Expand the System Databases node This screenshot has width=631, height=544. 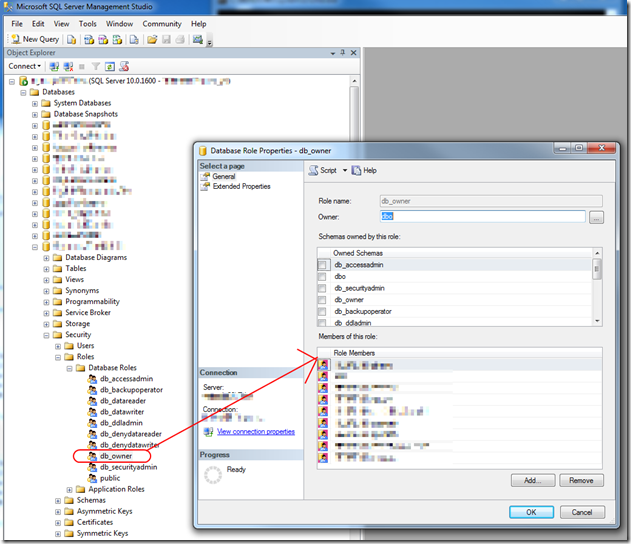tap(35, 103)
